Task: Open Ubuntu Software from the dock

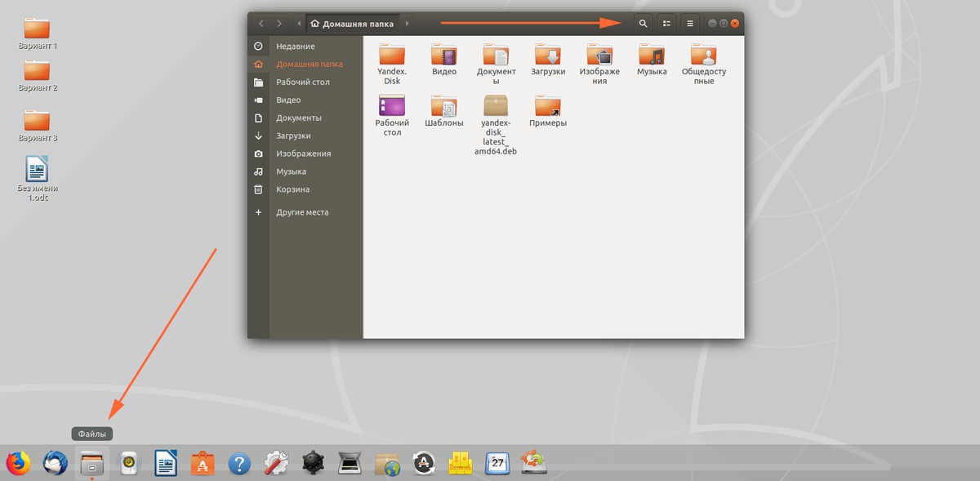Action: click(202, 463)
